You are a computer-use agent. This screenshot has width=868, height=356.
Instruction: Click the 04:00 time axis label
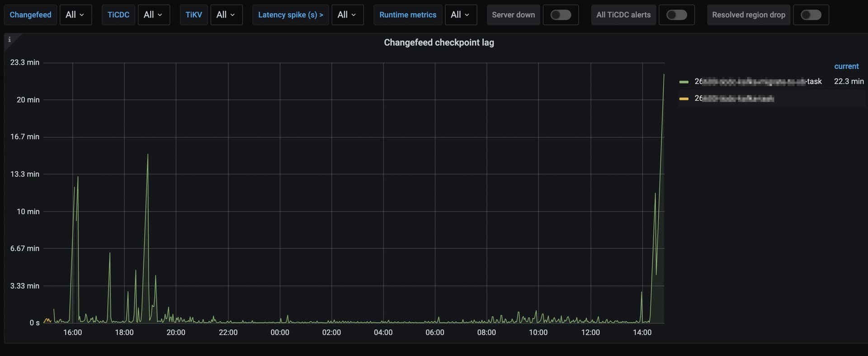click(x=383, y=332)
